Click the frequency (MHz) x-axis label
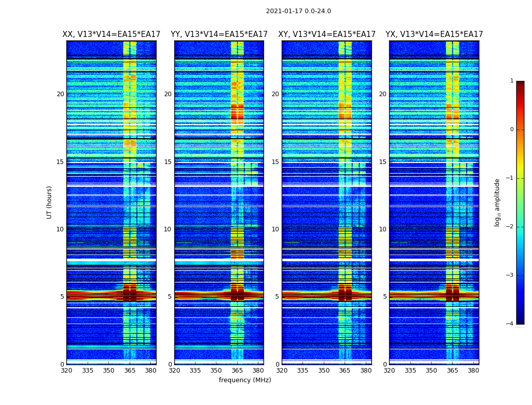Screen dimensions: 532x405 click(x=245, y=380)
